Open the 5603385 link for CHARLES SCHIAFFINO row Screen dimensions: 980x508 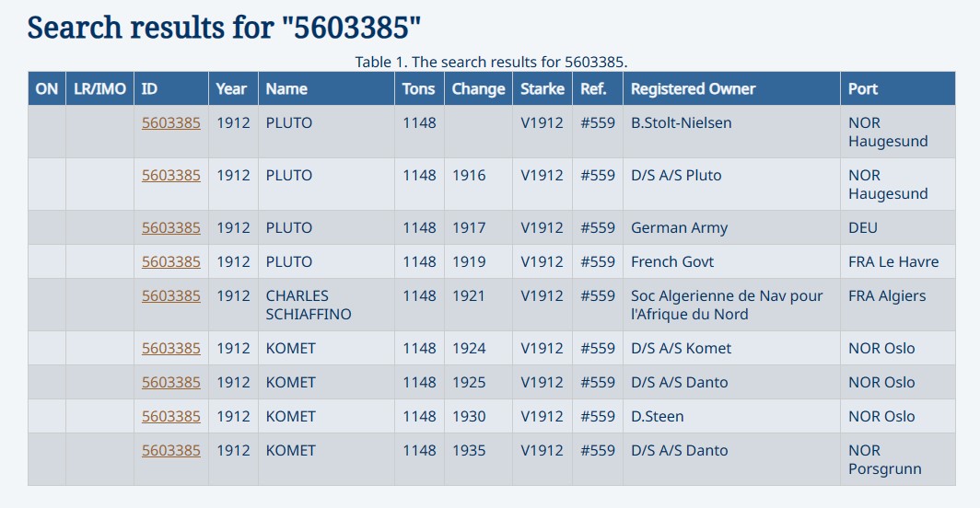pyautogui.click(x=170, y=296)
